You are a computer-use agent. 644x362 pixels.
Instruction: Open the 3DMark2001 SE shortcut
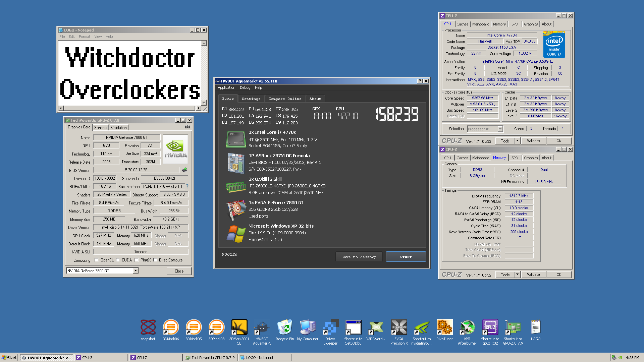pos(239,327)
